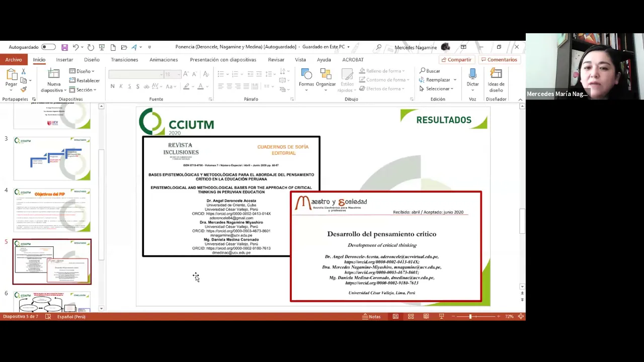The image size is (644, 362).
Task: Activate the Format Painter brush
Action: pos(24,89)
